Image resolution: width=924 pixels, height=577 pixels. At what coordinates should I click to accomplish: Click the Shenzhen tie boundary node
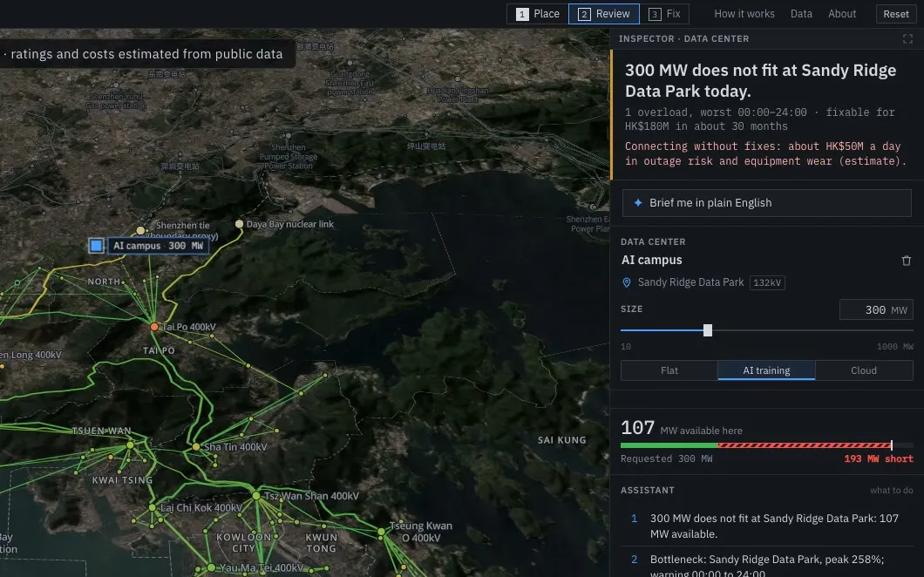(140, 230)
